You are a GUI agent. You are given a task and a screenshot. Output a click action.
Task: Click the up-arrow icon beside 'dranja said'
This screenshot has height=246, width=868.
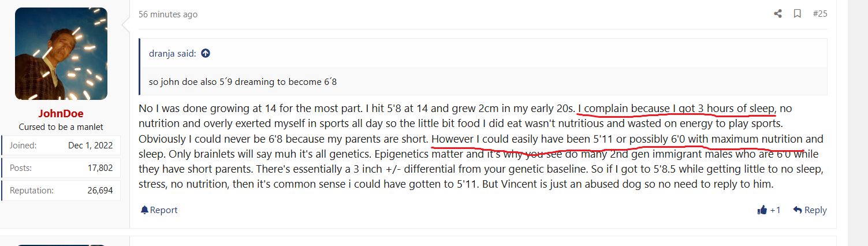[206, 53]
